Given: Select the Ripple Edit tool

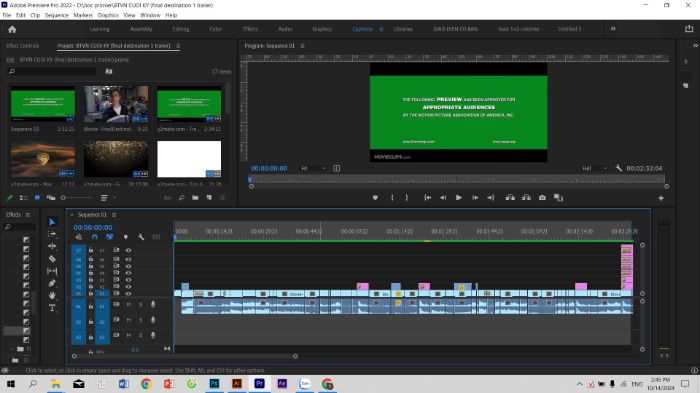Looking at the screenshot, I should point(52,246).
